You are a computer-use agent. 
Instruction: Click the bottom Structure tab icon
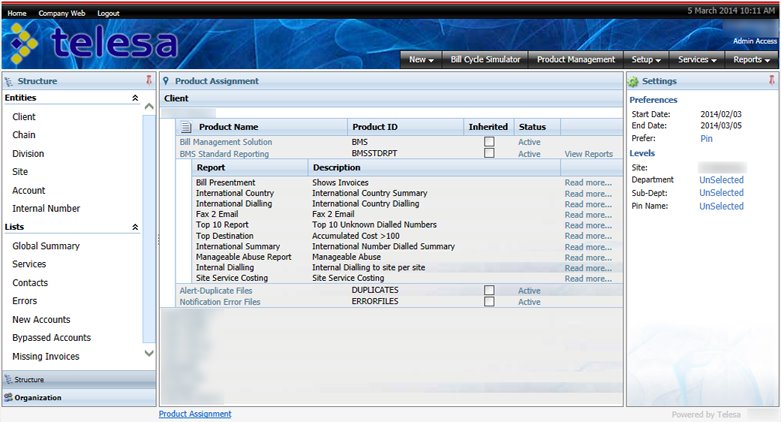click(8, 379)
